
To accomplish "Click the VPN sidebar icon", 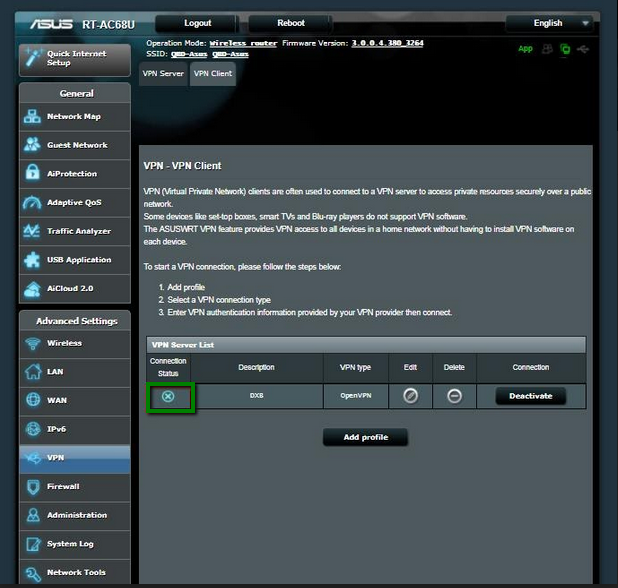I will (x=33, y=458).
